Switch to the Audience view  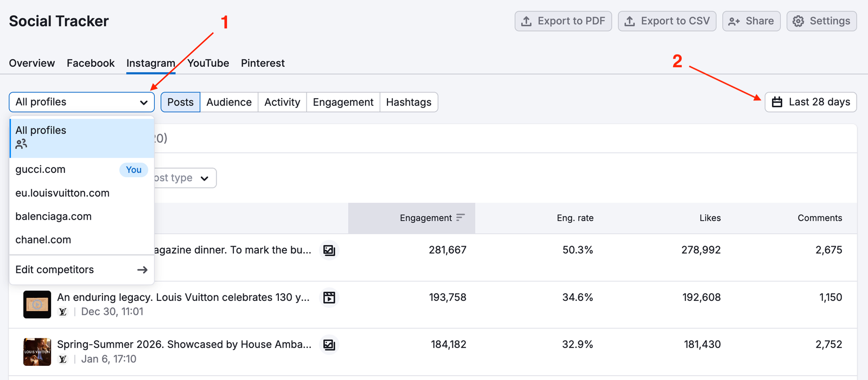pyautogui.click(x=229, y=102)
